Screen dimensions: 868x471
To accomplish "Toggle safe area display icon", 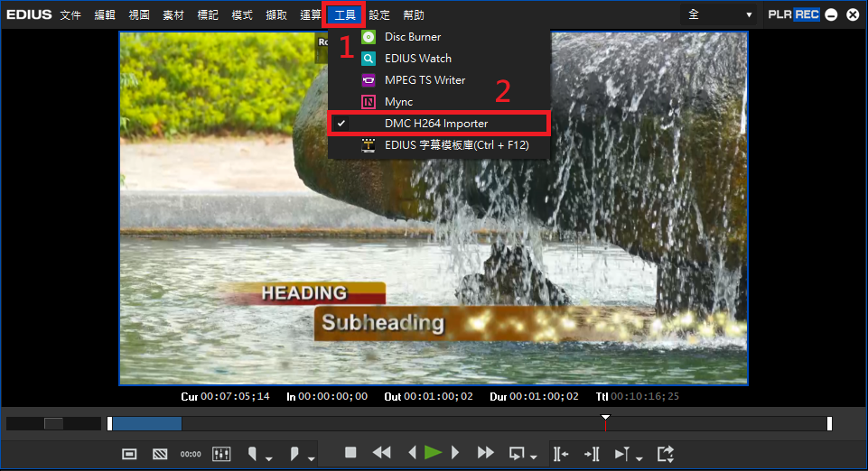I will (x=129, y=454).
